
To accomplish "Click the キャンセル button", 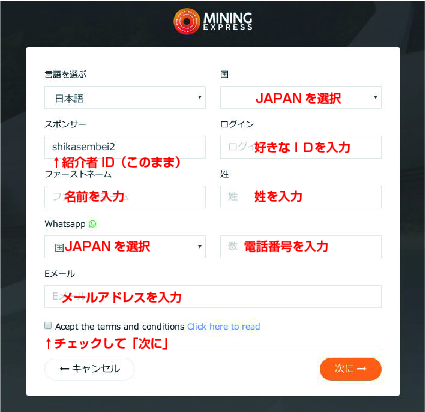I will tap(89, 369).
